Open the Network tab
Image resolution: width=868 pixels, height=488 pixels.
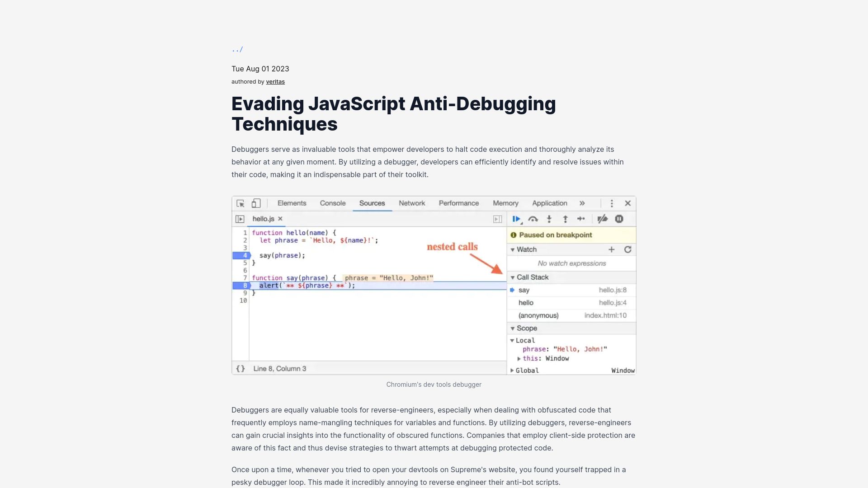click(412, 203)
